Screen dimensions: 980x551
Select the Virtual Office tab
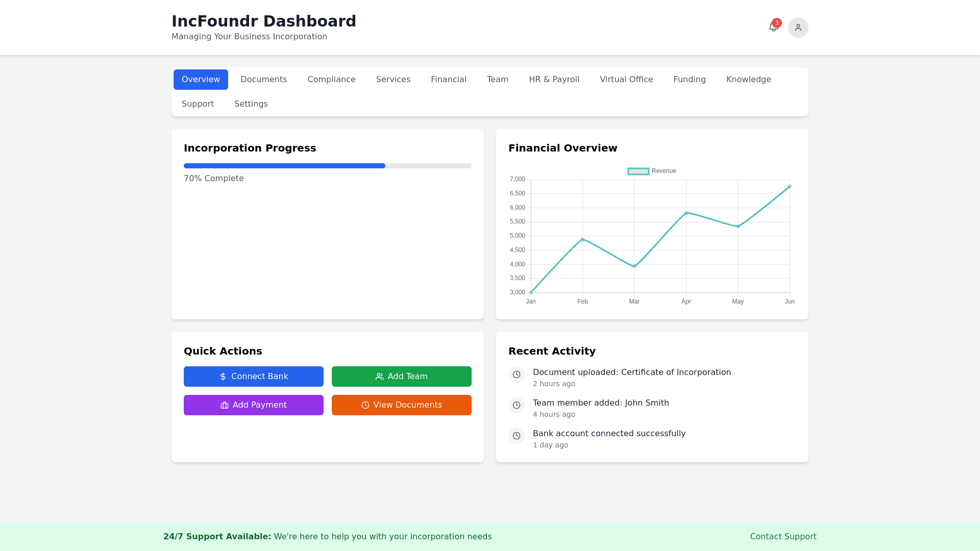626,80
